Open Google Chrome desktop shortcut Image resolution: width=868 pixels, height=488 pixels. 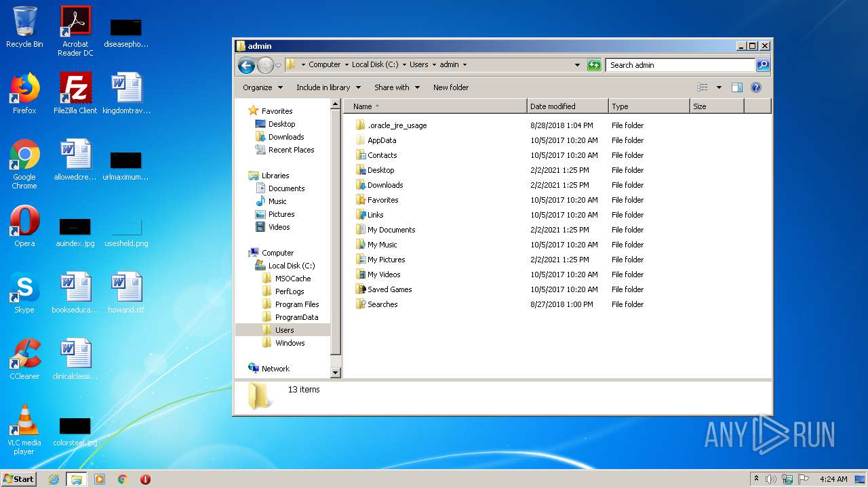coord(24,164)
